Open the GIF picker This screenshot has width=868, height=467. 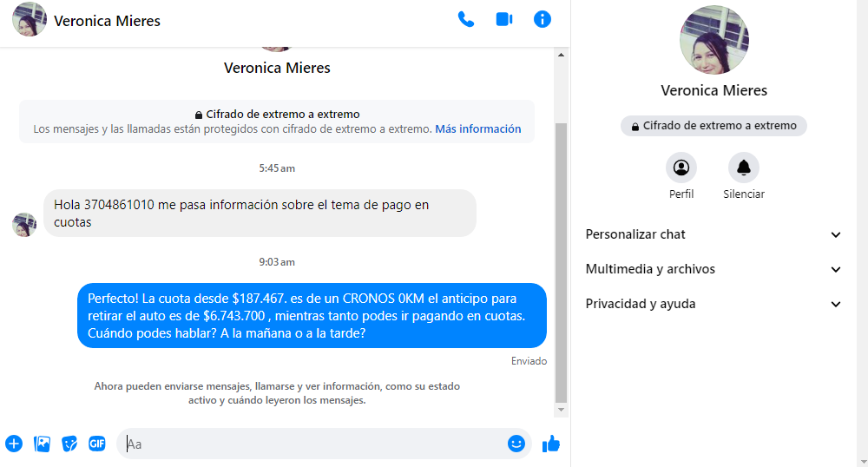coord(97,444)
